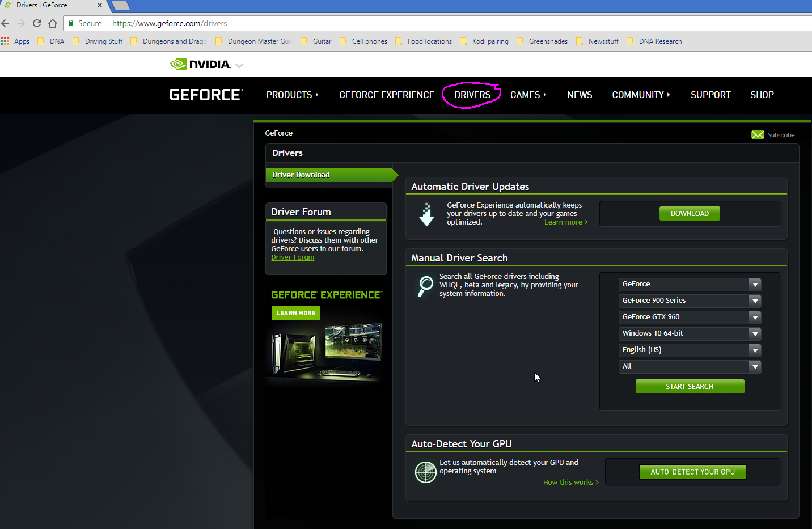Reload the page with refresh icon
The width and height of the screenshot is (812, 529).
pyautogui.click(x=37, y=23)
